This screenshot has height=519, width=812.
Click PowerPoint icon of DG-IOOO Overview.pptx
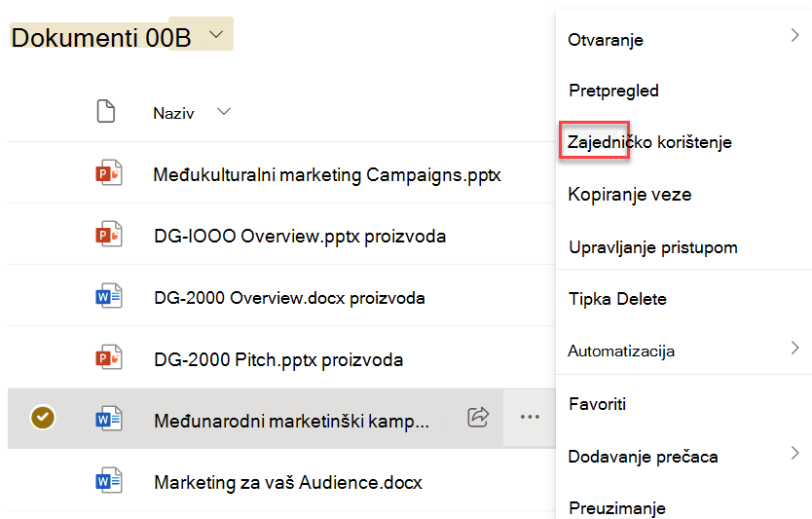(109, 235)
